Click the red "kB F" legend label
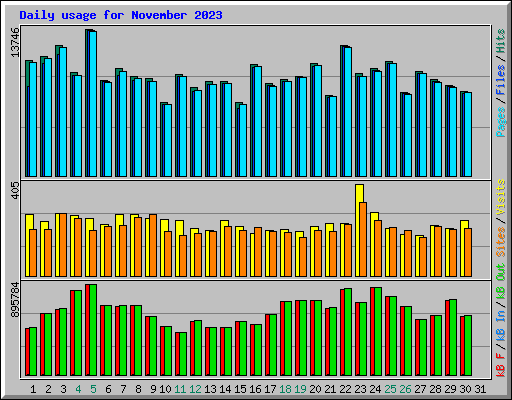This screenshot has width=512, height=400. coord(500,365)
